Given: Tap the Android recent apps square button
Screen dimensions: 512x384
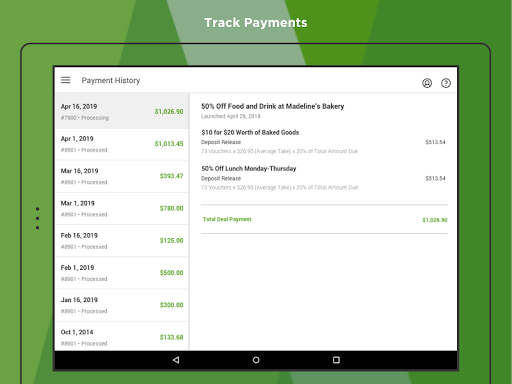Looking at the screenshot, I should [x=336, y=360].
